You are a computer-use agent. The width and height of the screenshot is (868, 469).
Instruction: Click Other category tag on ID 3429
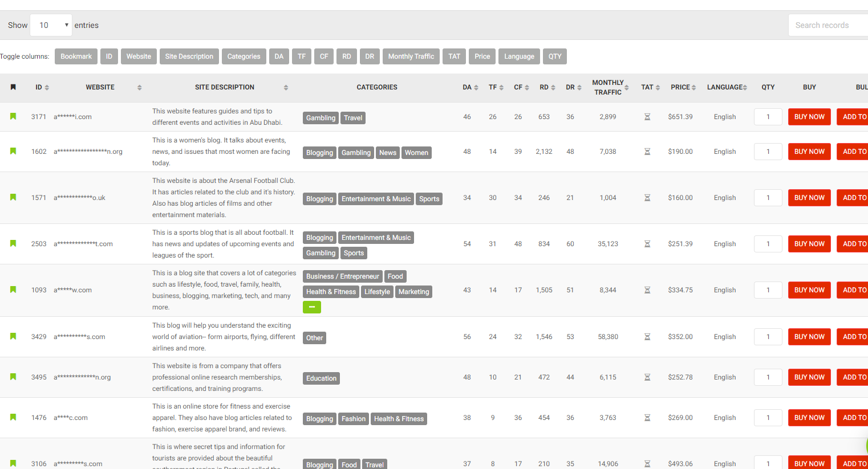tap(314, 338)
